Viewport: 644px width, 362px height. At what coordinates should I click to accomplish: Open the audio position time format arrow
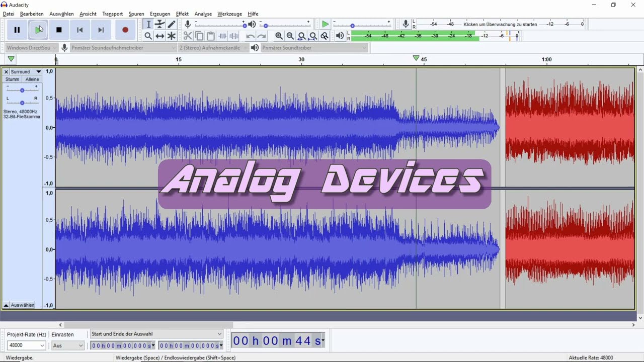click(x=323, y=341)
